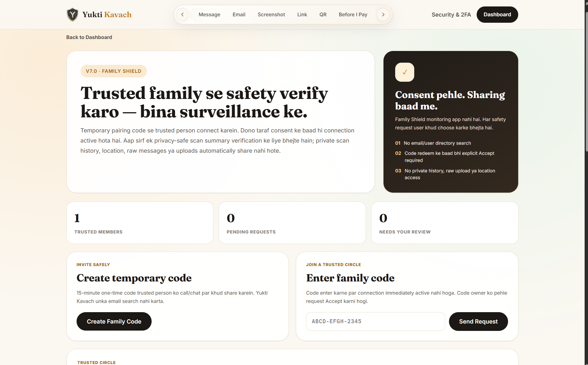Click the 'INVITE SAFELY' label
Screen dimensions: 588x365
point(93,265)
